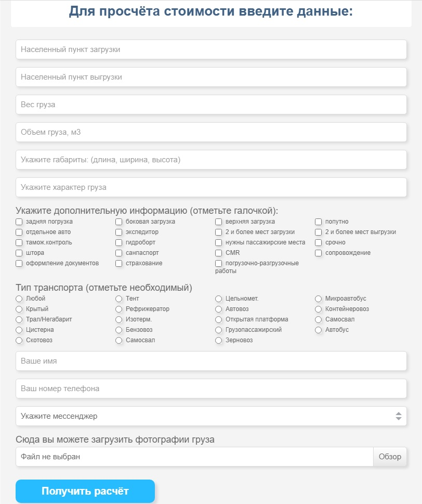Select "Контейнеровоз" transport option
The height and width of the screenshot is (504, 422).
(319, 309)
